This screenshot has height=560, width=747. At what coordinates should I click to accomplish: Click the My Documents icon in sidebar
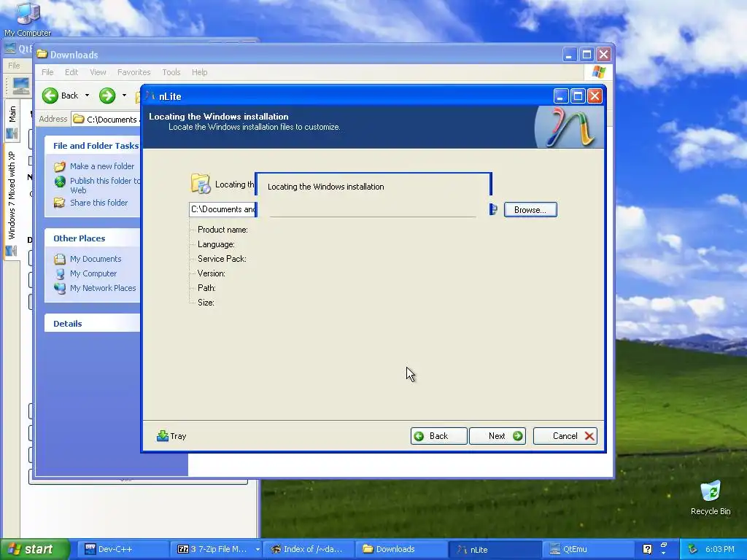click(x=60, y=259)
